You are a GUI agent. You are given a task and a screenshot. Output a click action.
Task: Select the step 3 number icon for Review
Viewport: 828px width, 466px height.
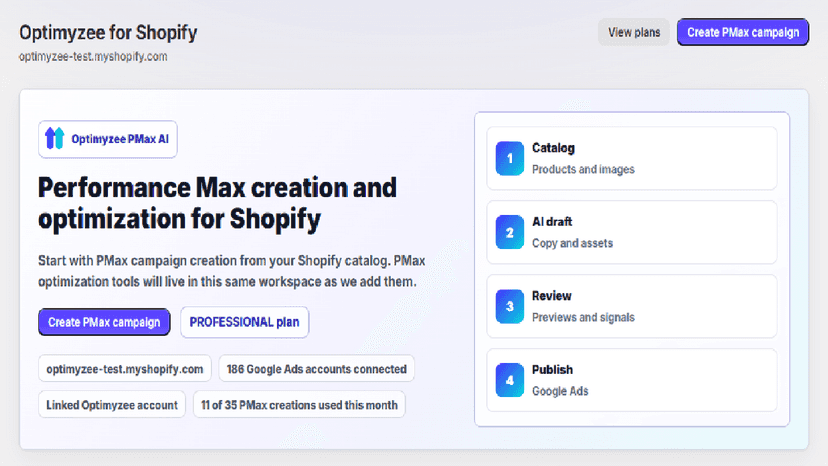pyautogui.click(x=510, y=306)
